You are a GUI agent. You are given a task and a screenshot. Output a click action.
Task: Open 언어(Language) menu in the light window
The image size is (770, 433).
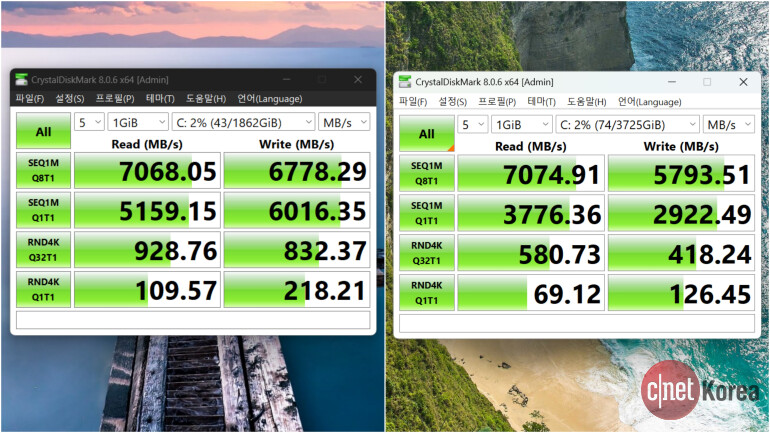tap(649, 102)
